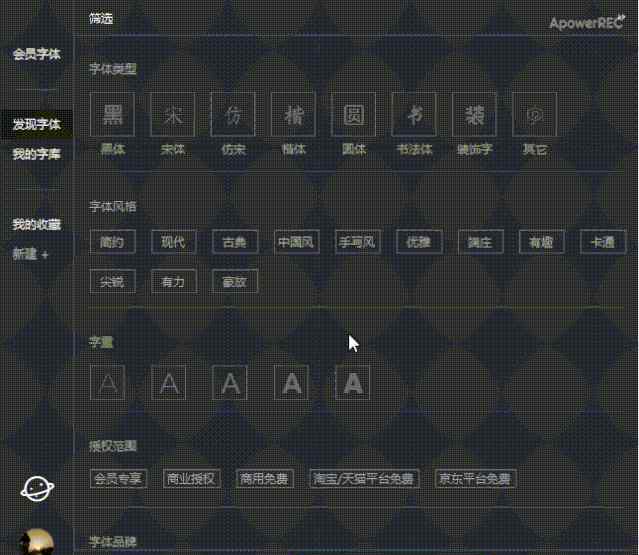Image resolution: width=639 pixels, height=555 pixels.
Task: Filter by 淘宝/天猫平台免费 license
Action: click(x=364, y=478)
